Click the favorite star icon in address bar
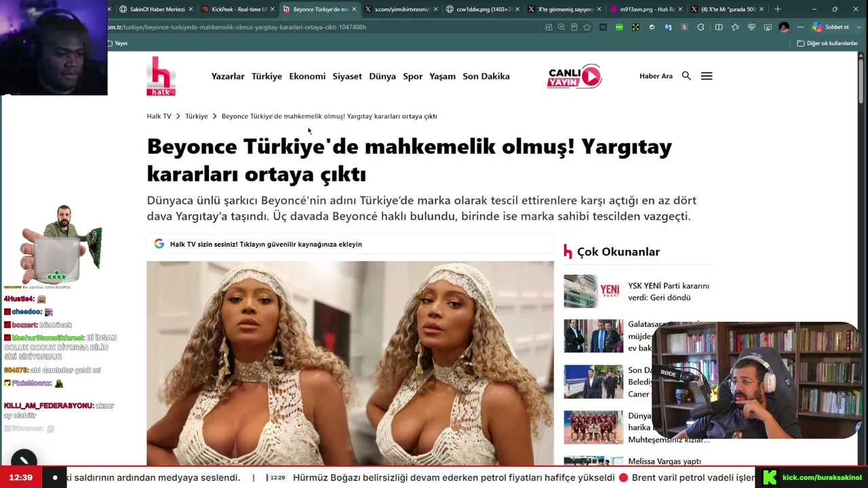This screenshot has width=868, height=488. (x=587, y=27)
